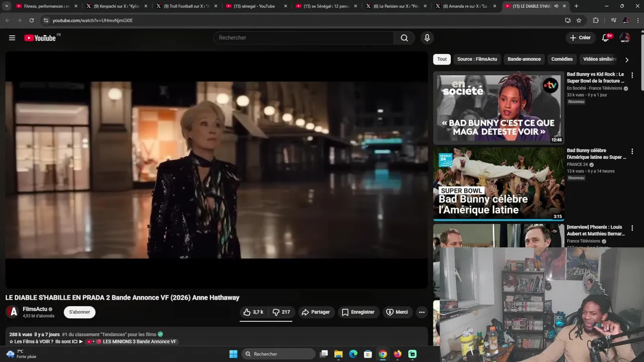Switch to Amanda sur X tab
The height and width of the screenshot is (362, 644).
465,6
